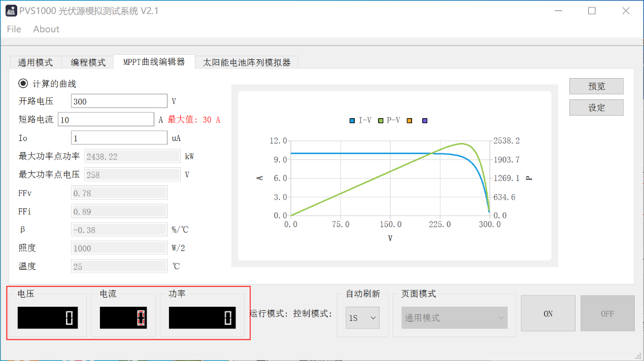Open the 页面模式 通用模式 dropdown
Viewport: 644px width, 361px height.
pyautogui.click(x=454, y=317)
